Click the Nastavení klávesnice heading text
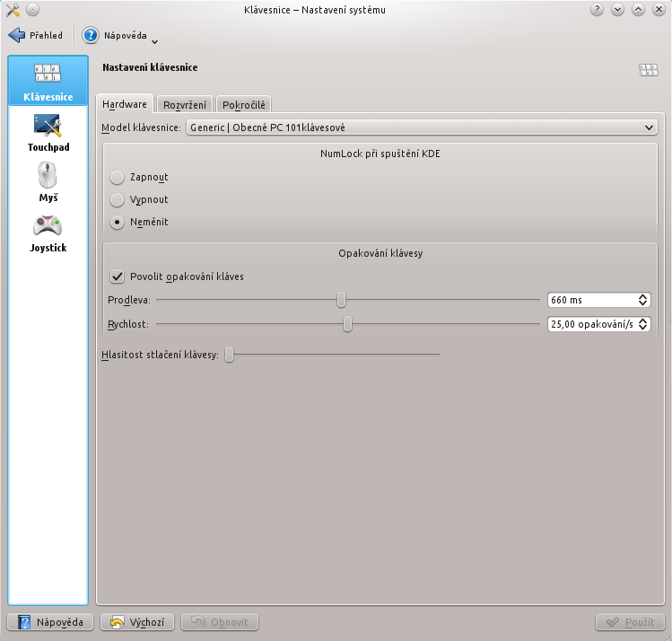672x641 pixels. pos(150,67)
